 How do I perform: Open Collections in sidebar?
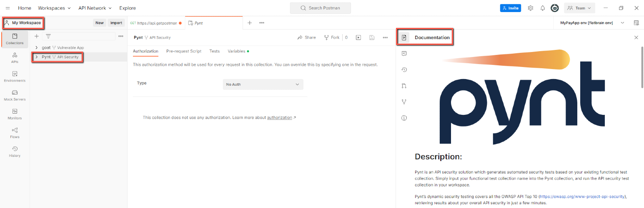click(15, 39)
